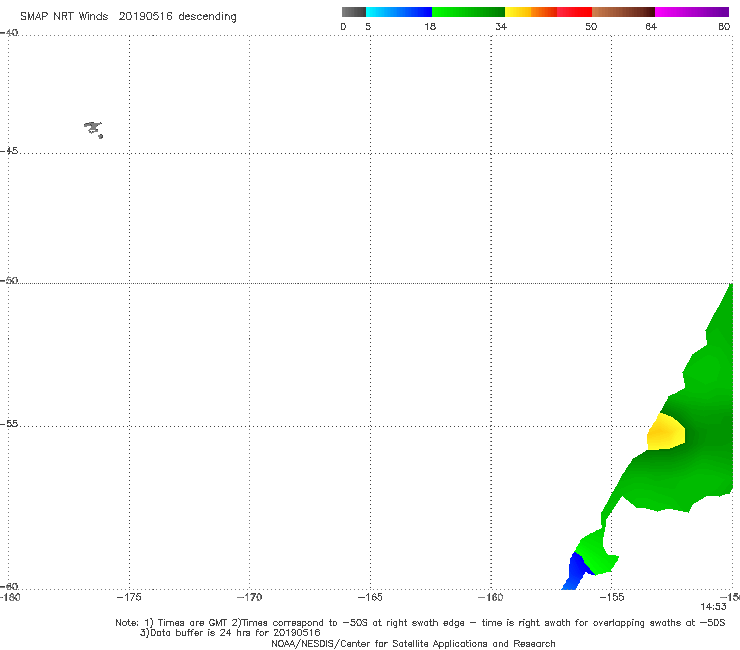
Task: Click the latitude label '-40'
Action: click(9, 33)
